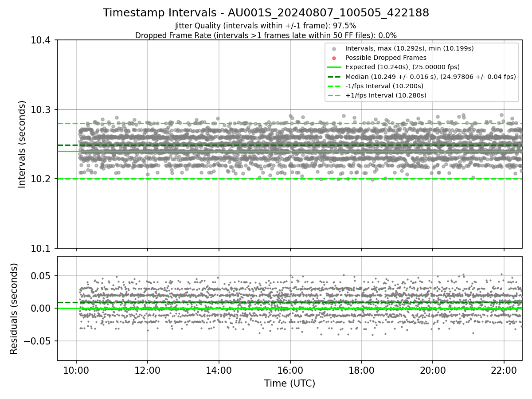The height and width of the screenshot is (399, 532).
Task: Click the '10.3' y-axis tick label
Action: (x=41, y=110)
